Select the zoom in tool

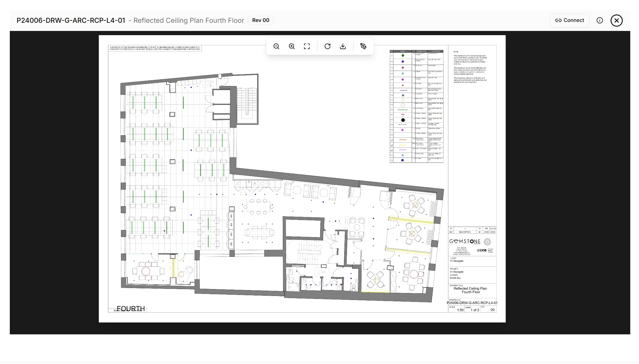292,46
